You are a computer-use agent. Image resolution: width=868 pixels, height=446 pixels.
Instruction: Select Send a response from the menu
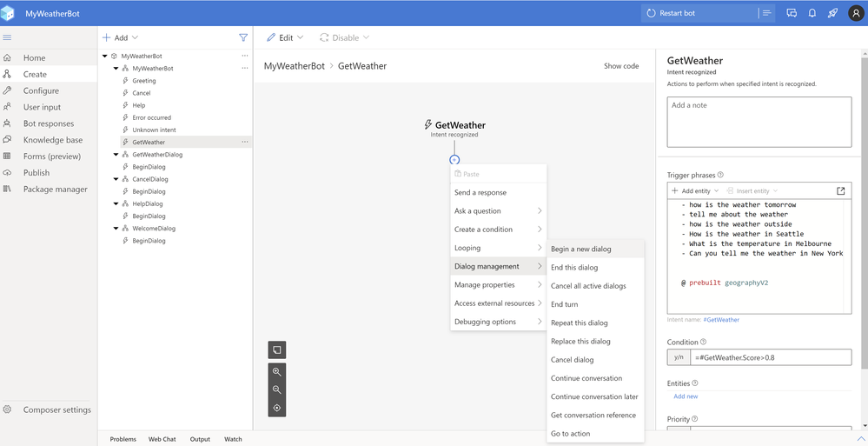(498, 192)
